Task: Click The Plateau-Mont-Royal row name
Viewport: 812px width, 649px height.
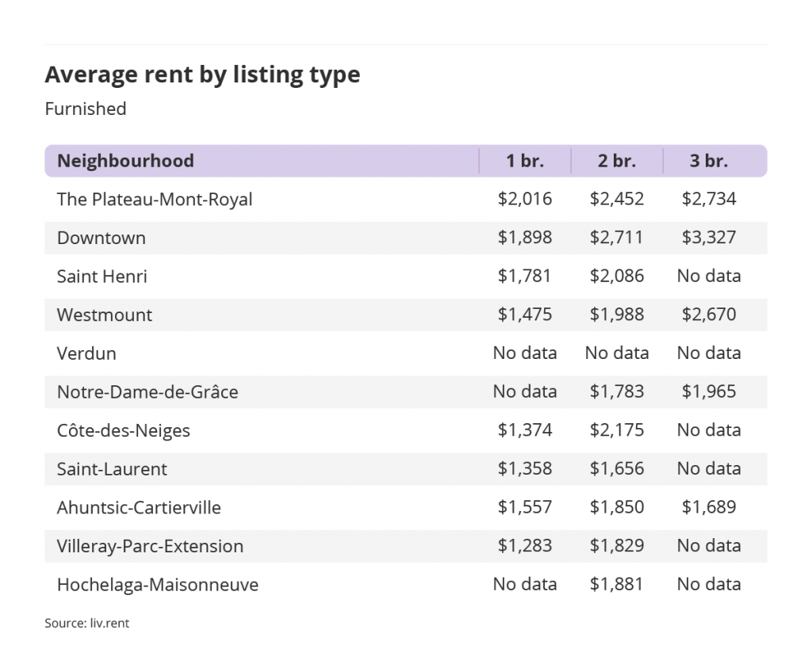Action: pos(155,199)
